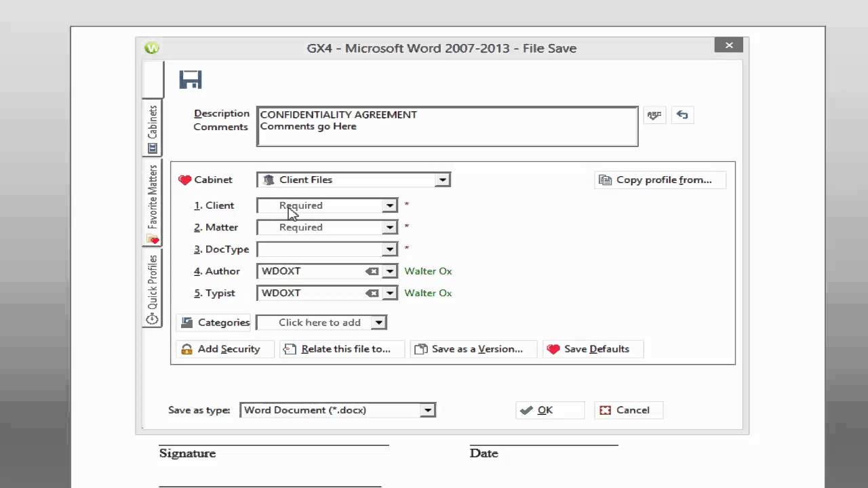Click the spell check ABC icon
This screenshot has height=488, width=868.
pyautogui.click(x=654, y=115)
